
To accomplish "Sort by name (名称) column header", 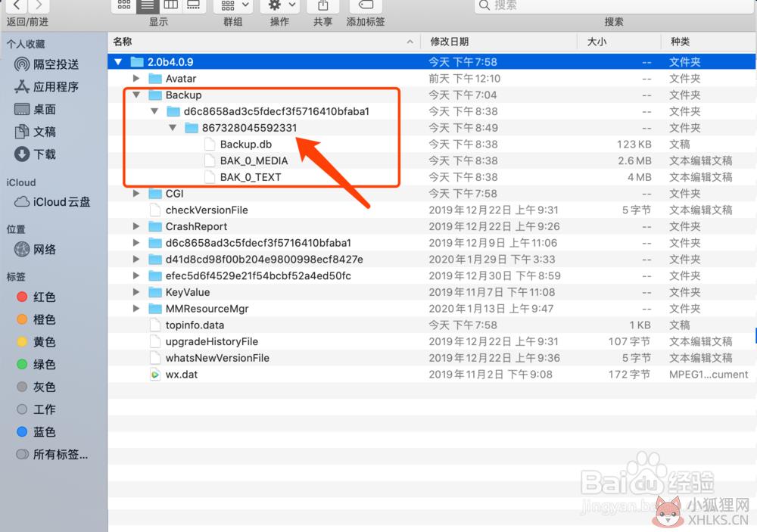I will 264,42.
